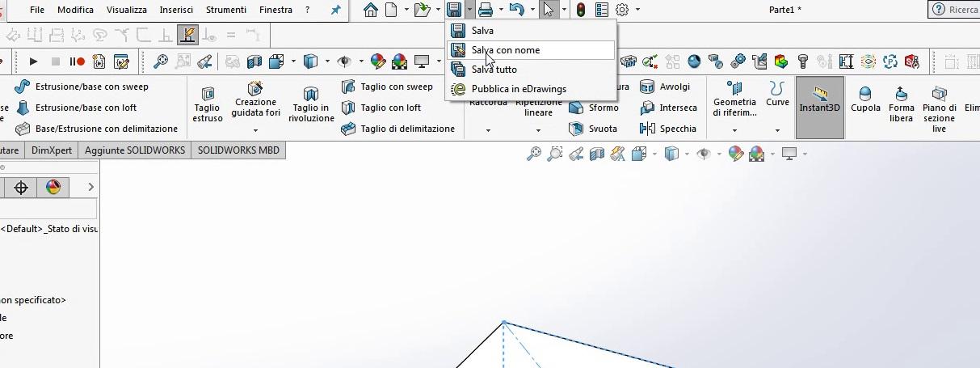The height and width of the screenshot is (368, 980).
Task: Expand display style dropdown in top toolbar
Action: tap(327, 61)
